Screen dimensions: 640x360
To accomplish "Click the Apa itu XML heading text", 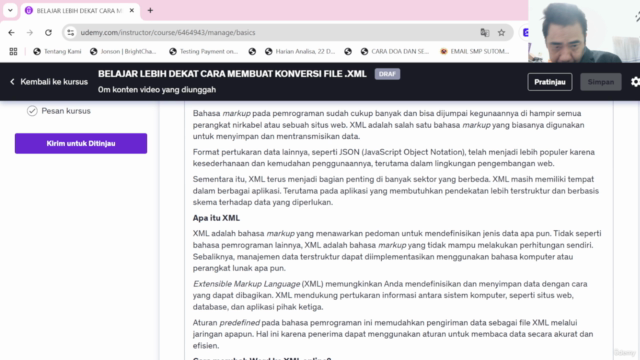I will click(x=216, y=218).
